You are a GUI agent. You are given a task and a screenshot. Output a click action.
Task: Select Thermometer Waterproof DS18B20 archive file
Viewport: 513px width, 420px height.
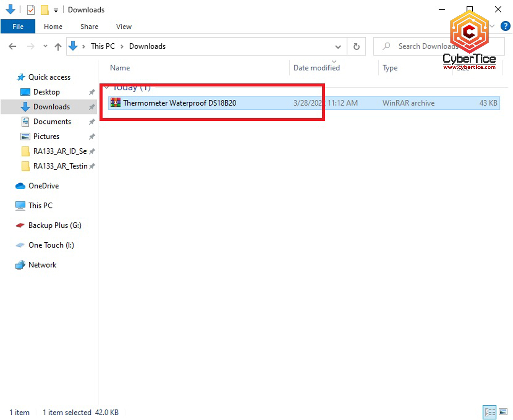point(180,103)
